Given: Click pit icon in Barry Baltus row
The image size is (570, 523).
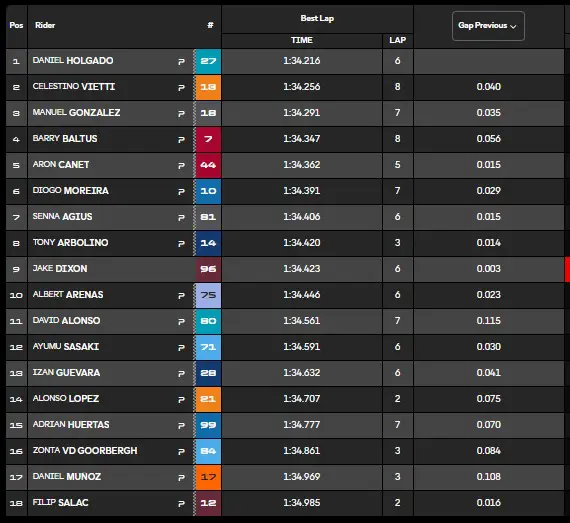Looking at the screenshot, I should click(x=181, y=140).
